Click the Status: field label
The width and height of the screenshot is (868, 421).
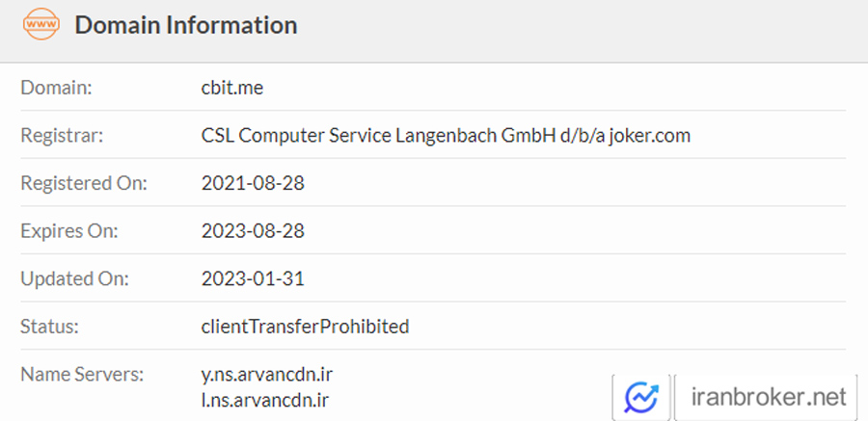click(x=50, y=327)
